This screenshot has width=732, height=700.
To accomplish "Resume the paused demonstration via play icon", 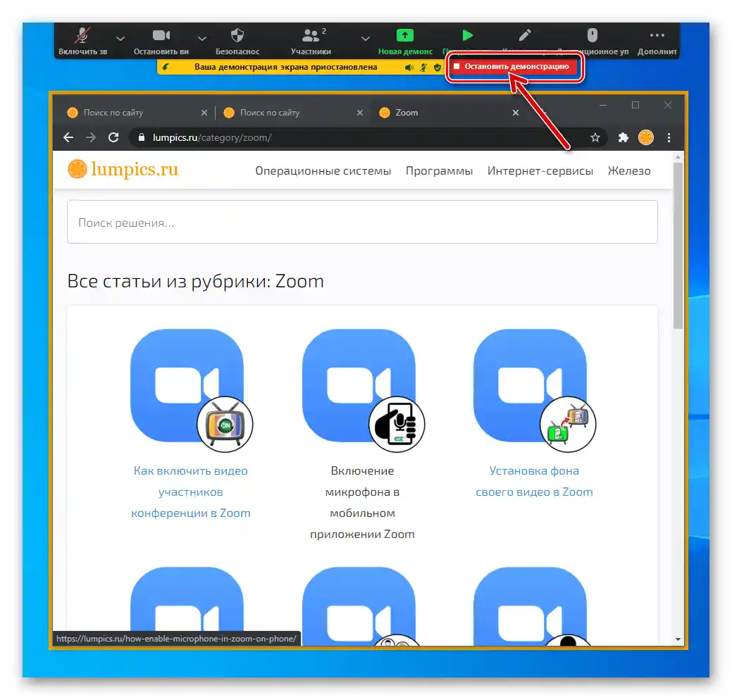I will (x=467, y=35).
